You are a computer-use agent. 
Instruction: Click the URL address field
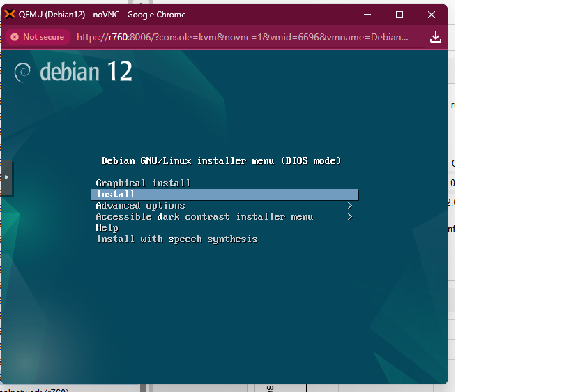[243, 37]
